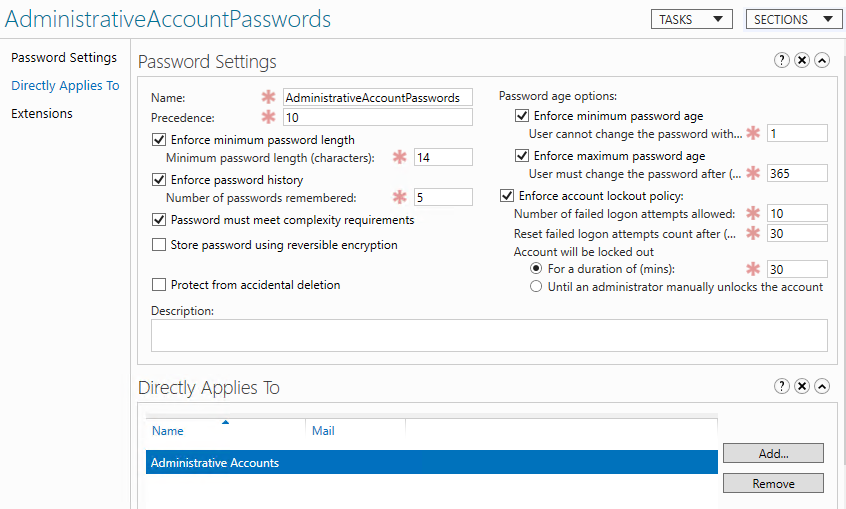Click help icon in Directly Applies To header
846x509 pixels.
click(x=782, y=386)
